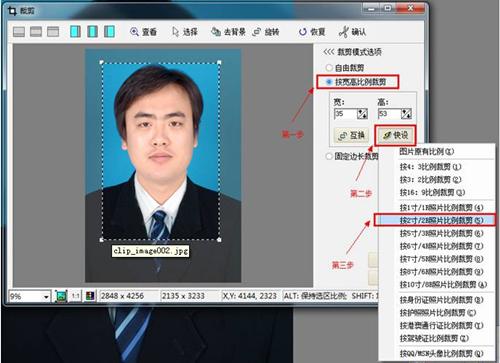Open the 9% zoom level dropdown
Image resolution: width=500 pixels, height=363 pixels.
46,296
